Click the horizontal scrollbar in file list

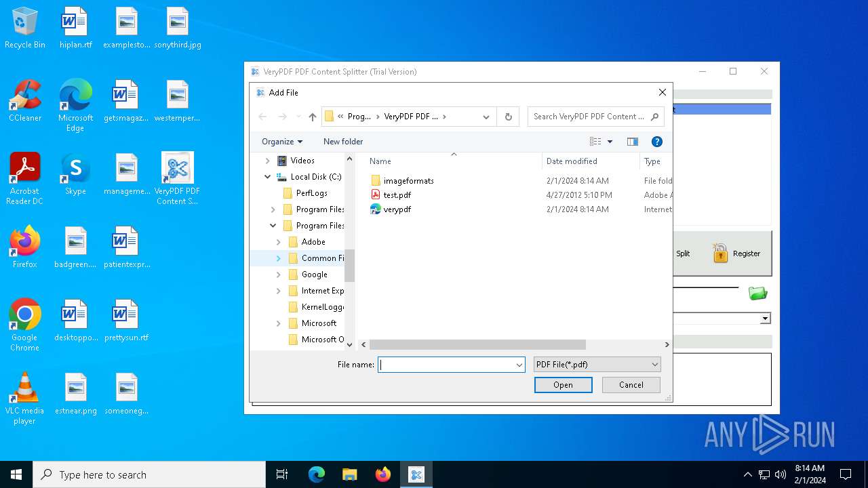pyautogui.click(x=477, y=344)
